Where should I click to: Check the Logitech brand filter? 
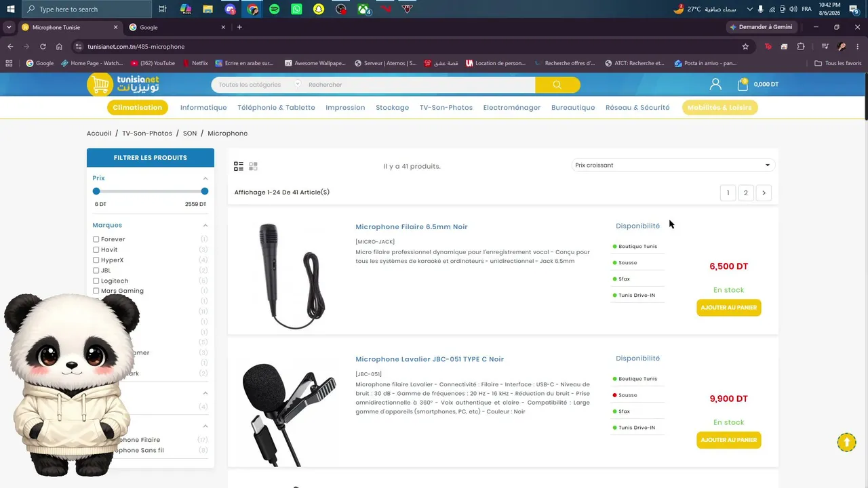coord(96,281)
